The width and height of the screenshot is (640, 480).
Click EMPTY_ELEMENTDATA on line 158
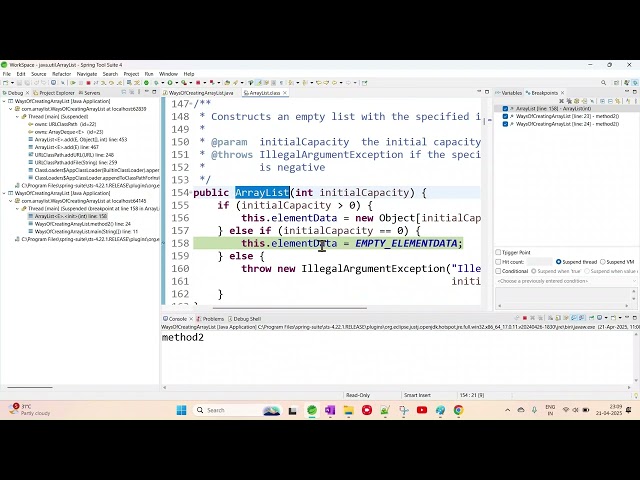pyautogui.click(x=406, y=243)
